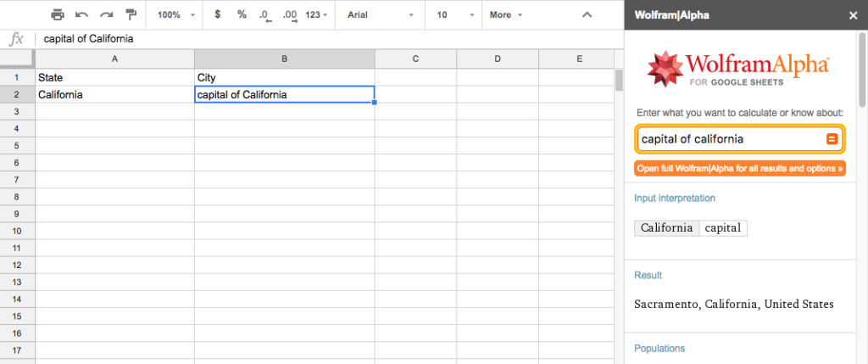Click the Print icon in toolbar

click(58, 14)
